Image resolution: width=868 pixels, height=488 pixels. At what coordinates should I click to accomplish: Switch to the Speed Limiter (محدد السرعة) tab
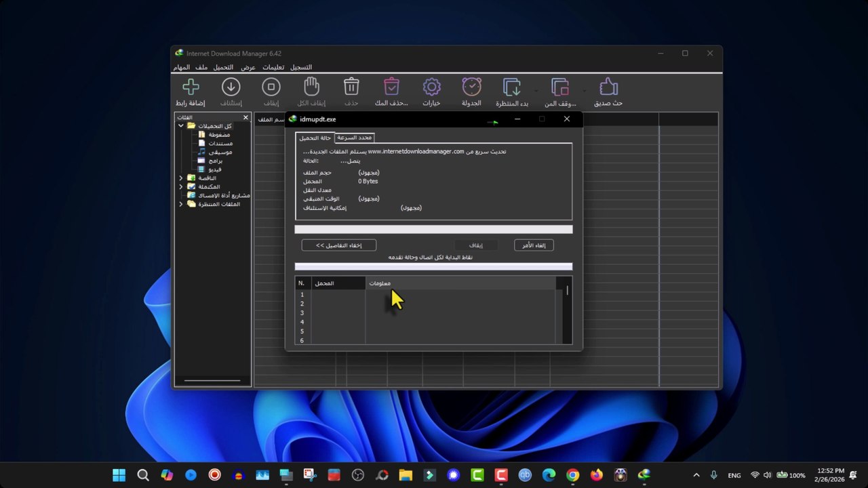pyautogui.click(x=355, y=138)
